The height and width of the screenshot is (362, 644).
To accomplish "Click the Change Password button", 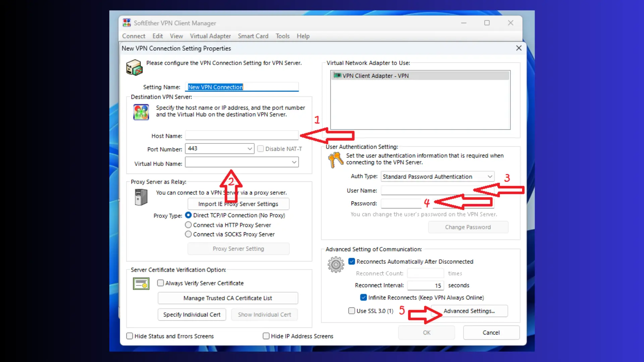I will click(468, 227).
